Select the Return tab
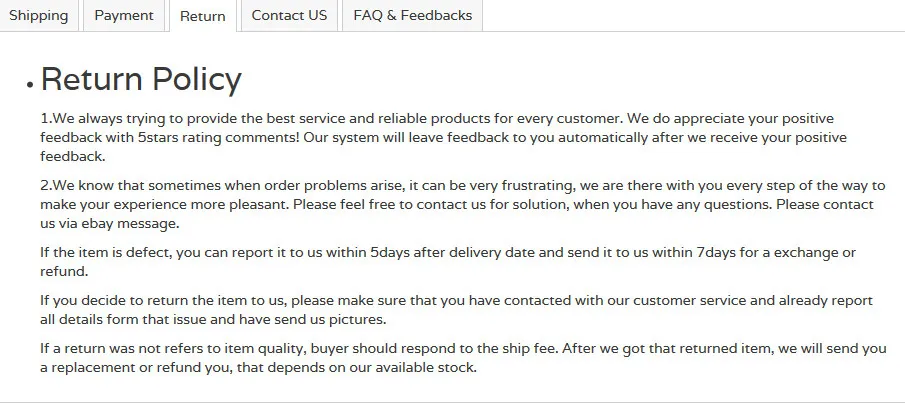This screenshot has height=403, width=905. tap(203, 16)
